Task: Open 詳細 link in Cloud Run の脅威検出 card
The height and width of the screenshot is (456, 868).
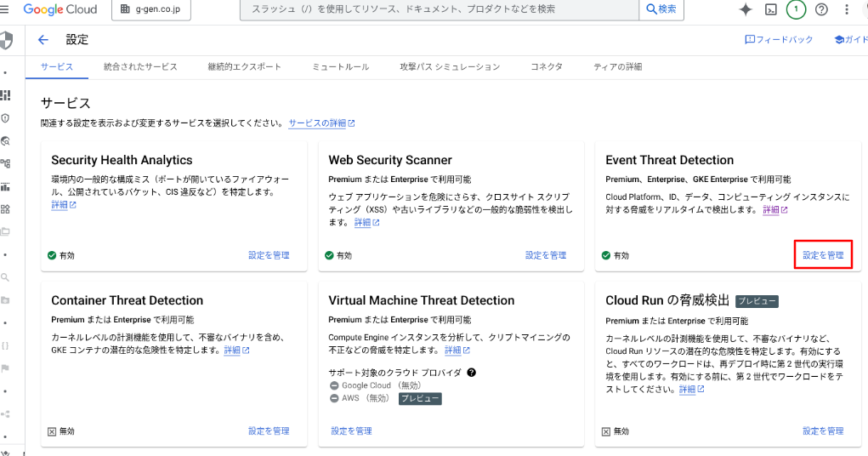Action: tap(691, 390)
